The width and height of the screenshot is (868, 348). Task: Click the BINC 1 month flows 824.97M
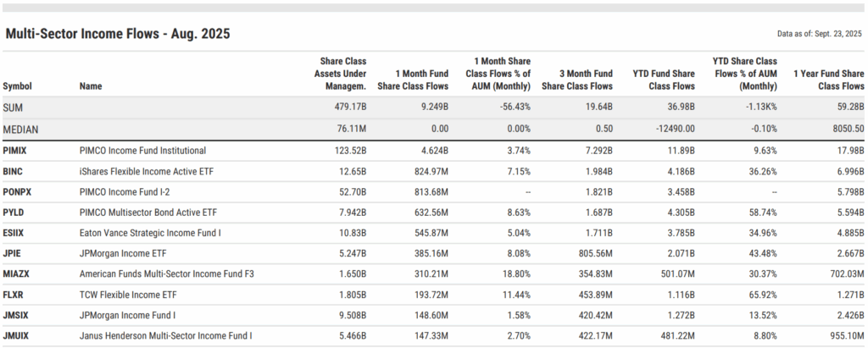[x=431, y=172]
